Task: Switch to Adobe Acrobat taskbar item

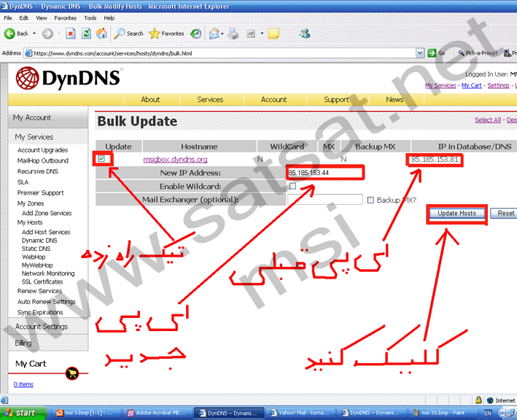Action: (157, 413)
